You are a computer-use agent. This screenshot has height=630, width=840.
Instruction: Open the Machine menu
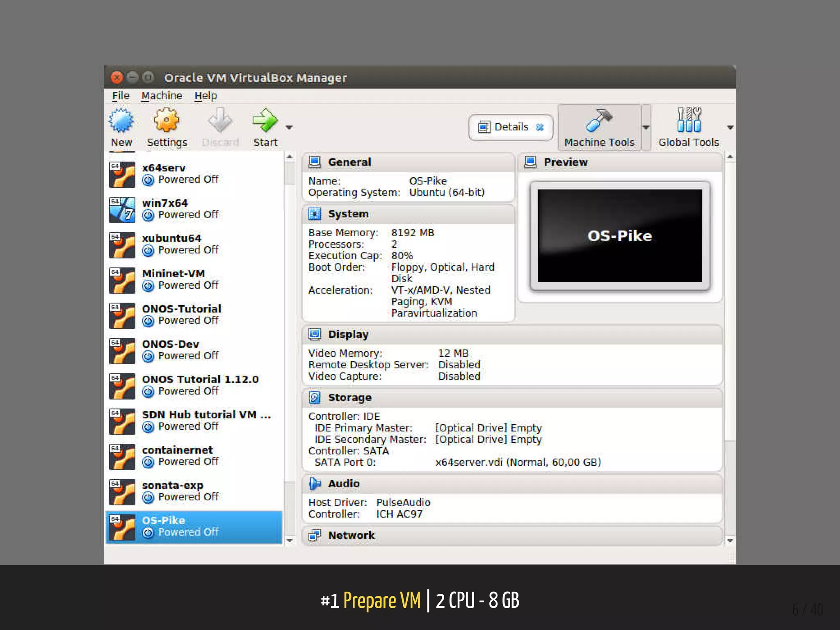pos(162,96)
